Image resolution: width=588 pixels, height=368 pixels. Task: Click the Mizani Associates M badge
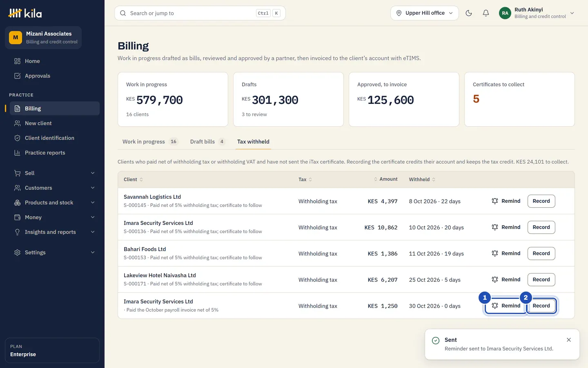(16, 38)
